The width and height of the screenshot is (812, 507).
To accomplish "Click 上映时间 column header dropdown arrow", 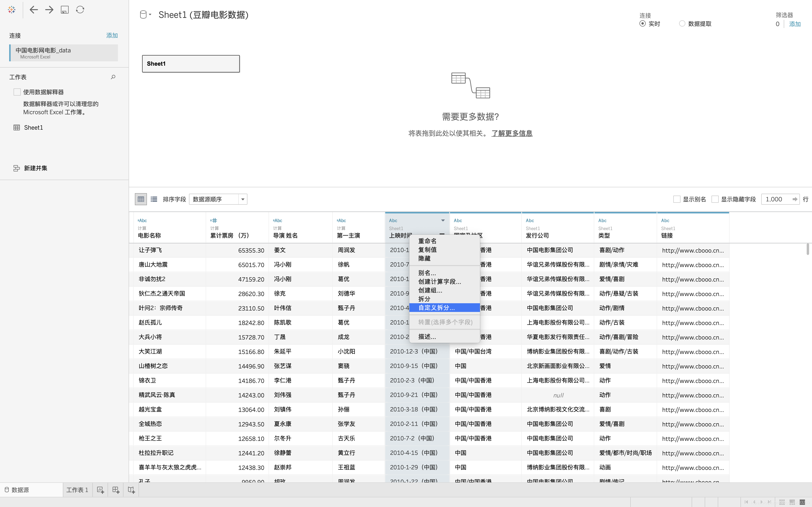I will click(442, 220).
